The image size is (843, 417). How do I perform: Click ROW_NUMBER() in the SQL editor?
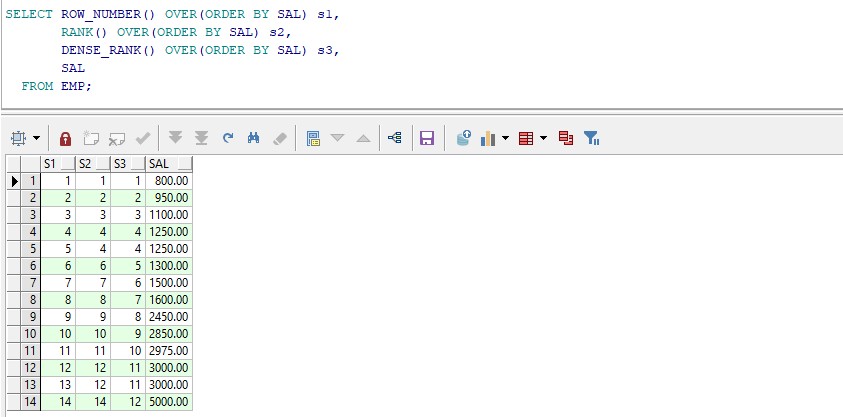108,15
